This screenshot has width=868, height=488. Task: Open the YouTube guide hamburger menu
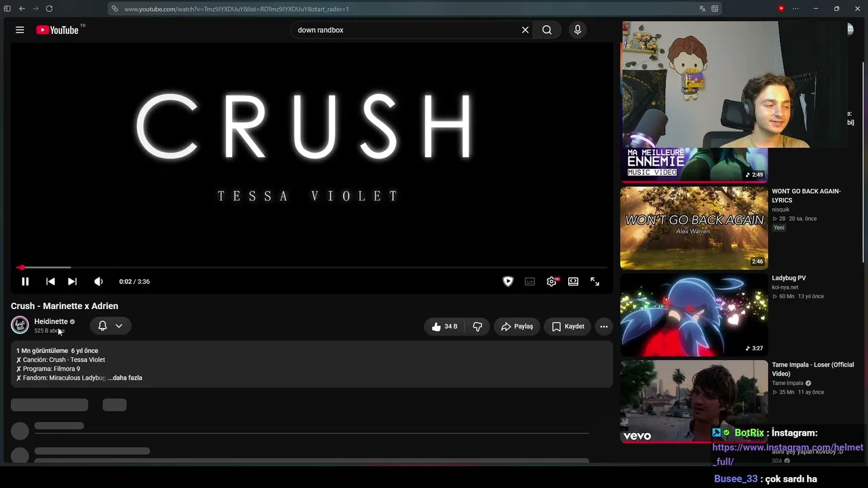point(20,30)
